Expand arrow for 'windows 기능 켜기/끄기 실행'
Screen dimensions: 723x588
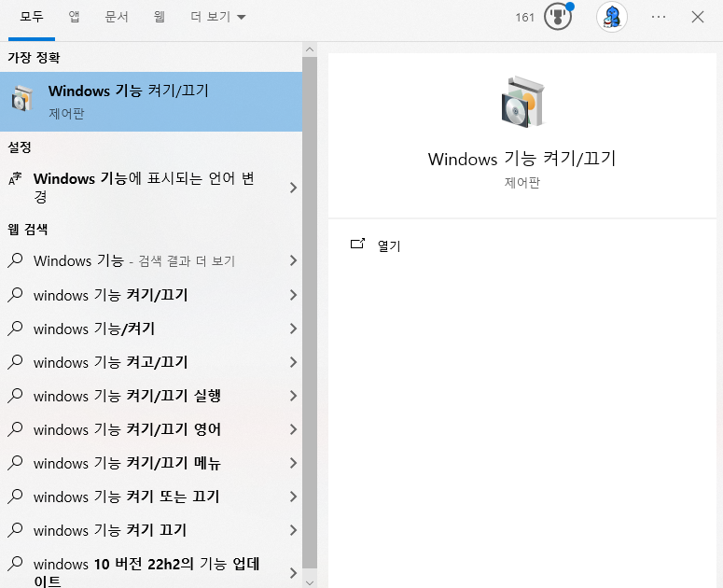pyautogui.click(x=293, y=396)
